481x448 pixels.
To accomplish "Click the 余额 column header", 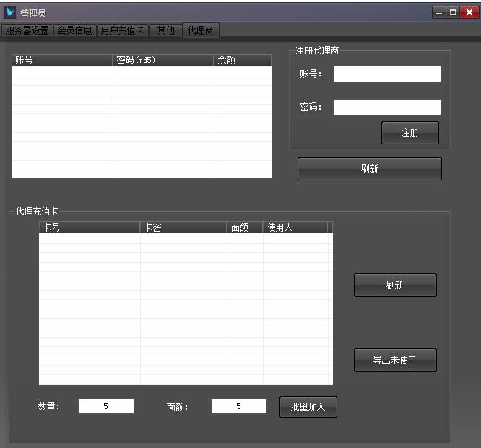I will [x=243, y=60].
